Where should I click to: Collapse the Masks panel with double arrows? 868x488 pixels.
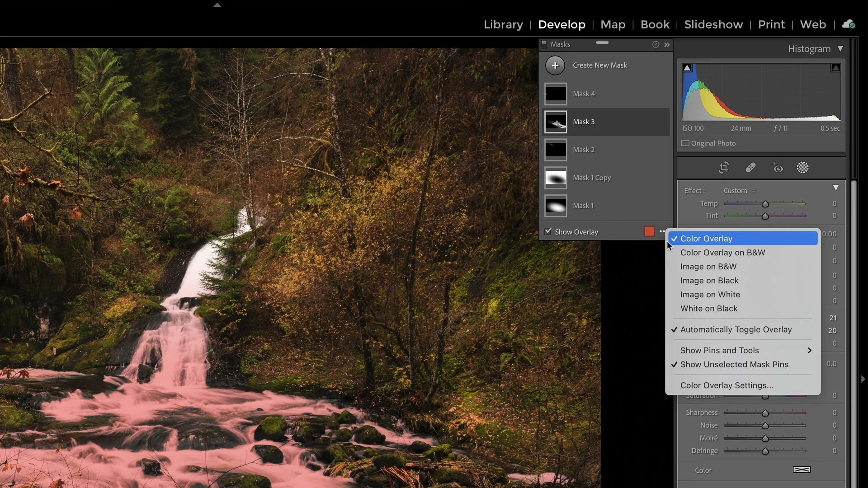[667, 45]
